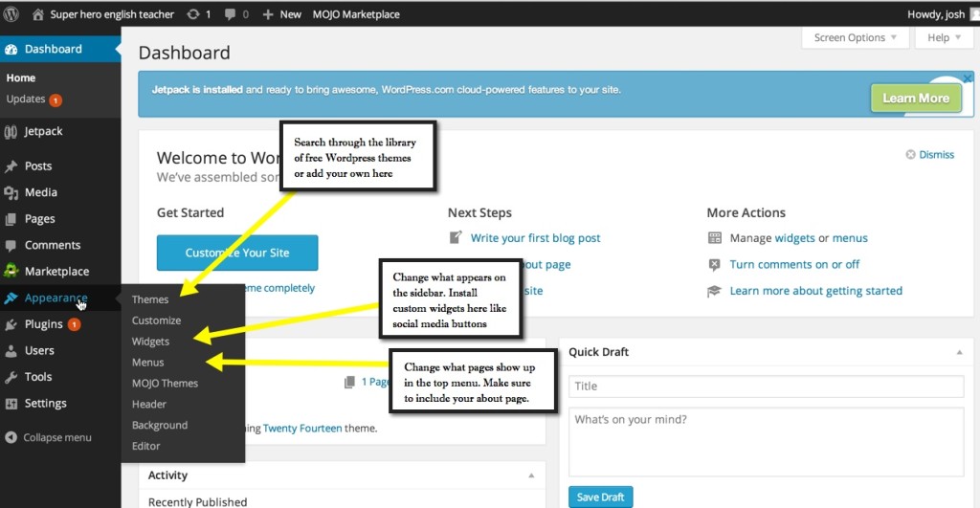Click the Tools wrench icon
This screenshot has height=508, width=980.
[11, 377]
